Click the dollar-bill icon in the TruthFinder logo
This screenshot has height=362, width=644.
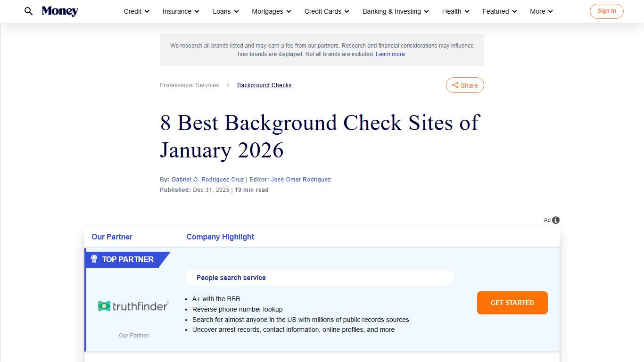pos(103,305)
